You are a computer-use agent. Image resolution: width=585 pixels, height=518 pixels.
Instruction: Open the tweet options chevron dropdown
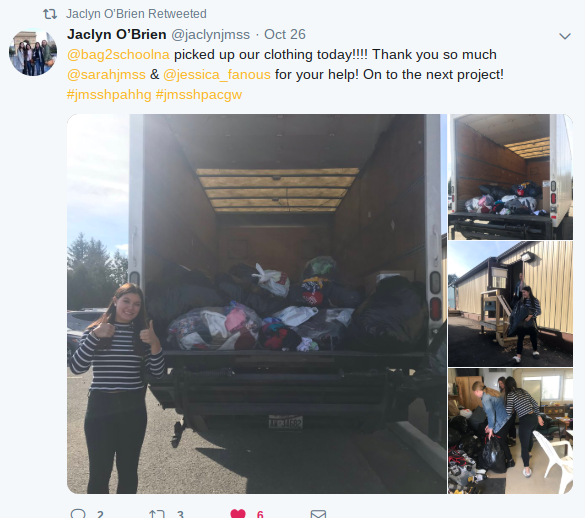565,36
